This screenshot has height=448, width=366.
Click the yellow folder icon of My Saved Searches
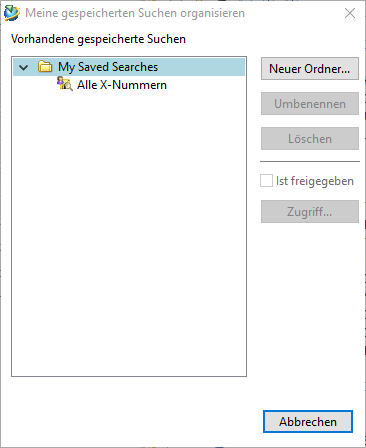point(45,67)
